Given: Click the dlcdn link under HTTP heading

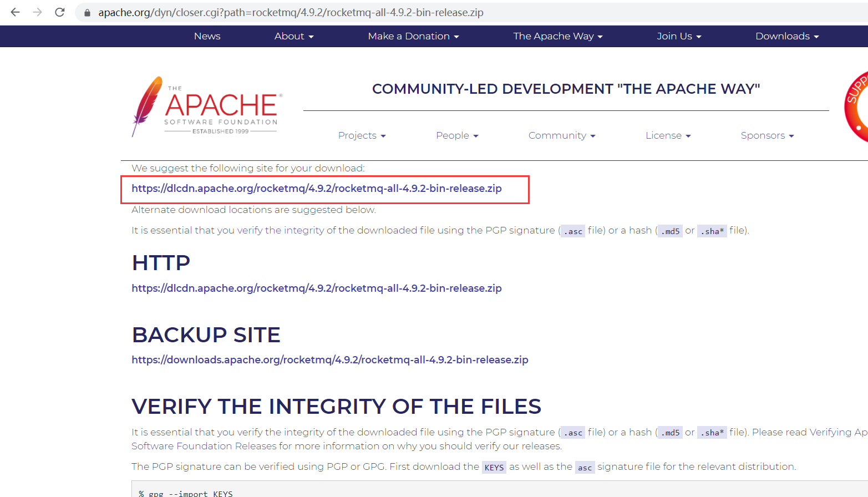Looking at the screenshot, I should (317, 288).
